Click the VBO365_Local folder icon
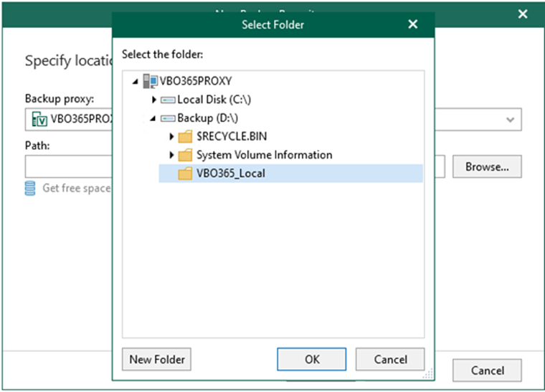Screen dimensions: 545x392 tap(185, 173)
